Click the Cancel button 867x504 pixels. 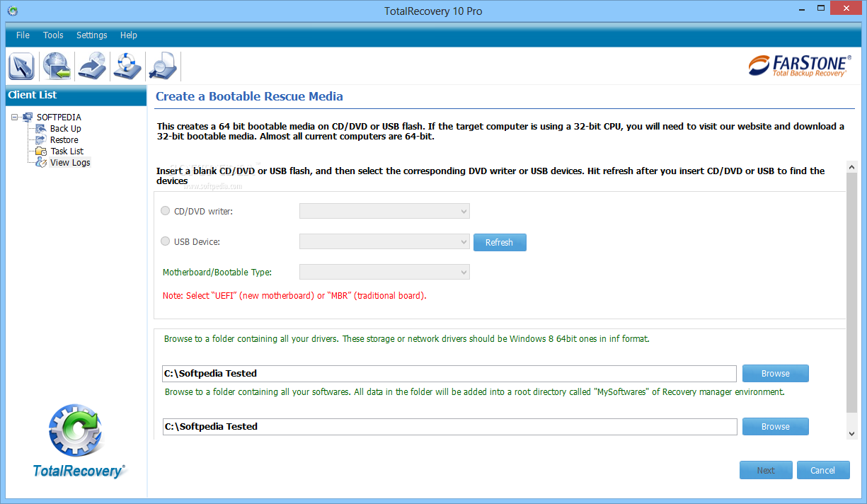(823, 470)
